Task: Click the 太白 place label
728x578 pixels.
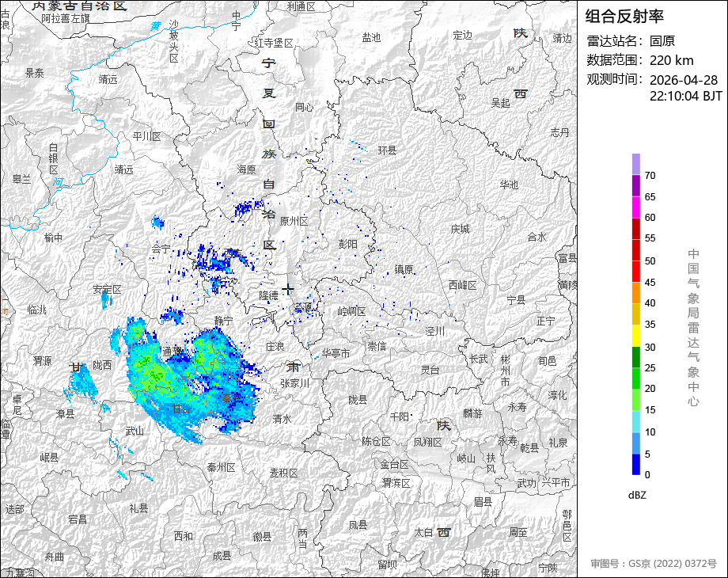Action: click(x=423, y=532)
